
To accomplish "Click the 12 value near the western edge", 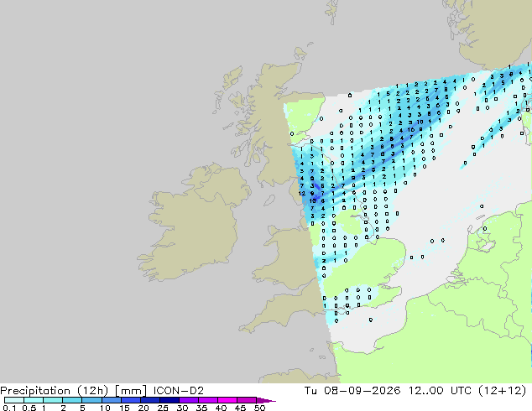I will (302, 193).
